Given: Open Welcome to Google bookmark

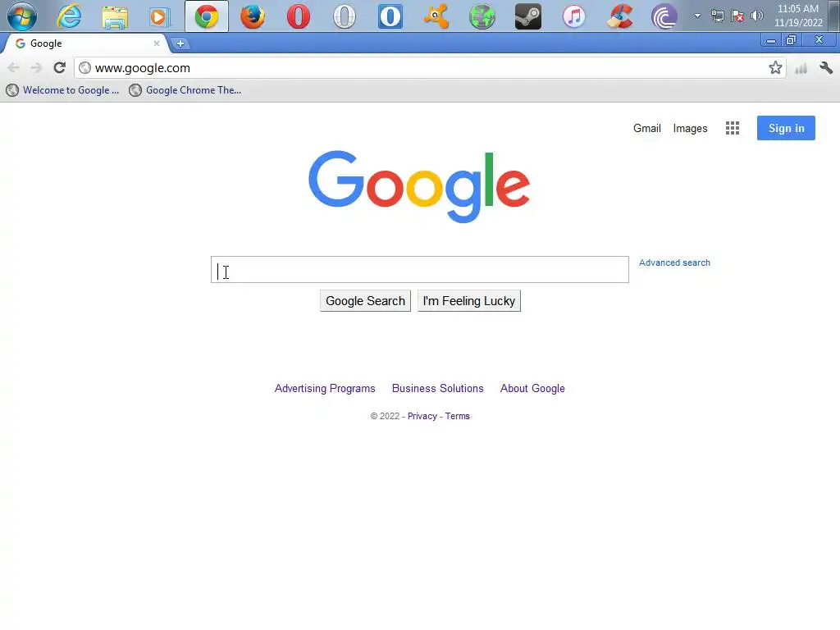Looking at the screenshot, I should click(62, 90).
